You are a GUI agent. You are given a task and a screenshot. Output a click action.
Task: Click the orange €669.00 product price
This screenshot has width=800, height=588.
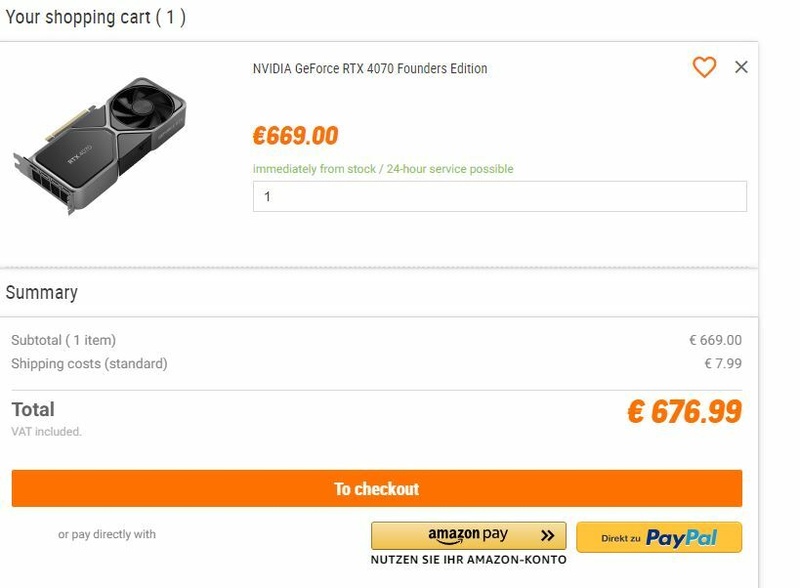295,136
